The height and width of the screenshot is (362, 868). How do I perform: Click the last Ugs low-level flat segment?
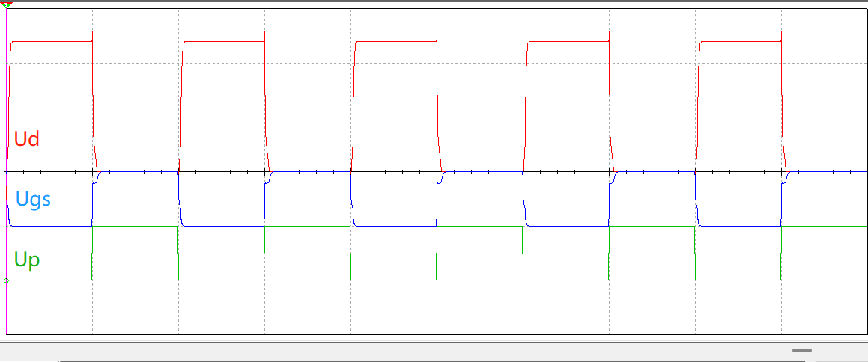tap(740, 225)
